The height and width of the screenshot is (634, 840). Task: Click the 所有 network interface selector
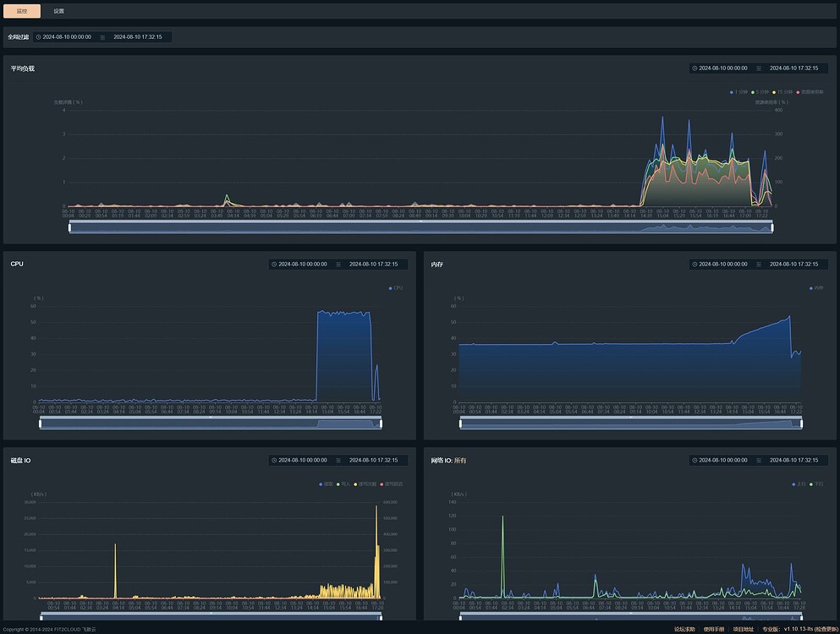(x=460, y=461)
